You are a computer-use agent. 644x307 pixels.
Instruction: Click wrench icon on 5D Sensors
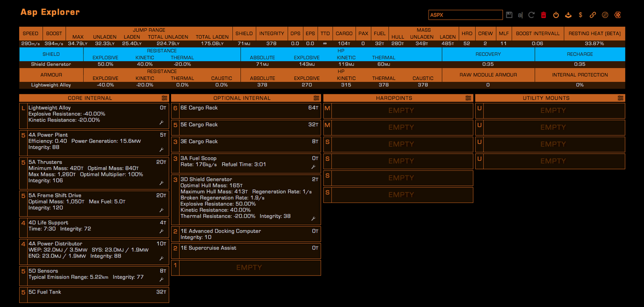click(x=162, y=279)
